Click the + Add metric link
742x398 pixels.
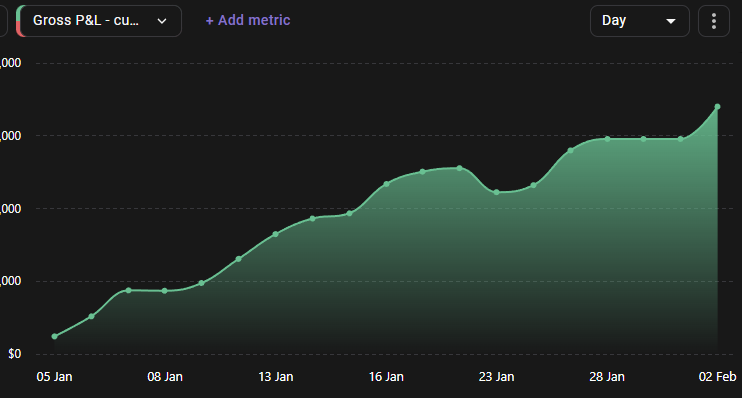pyautogui.click(x=248, y=20)
